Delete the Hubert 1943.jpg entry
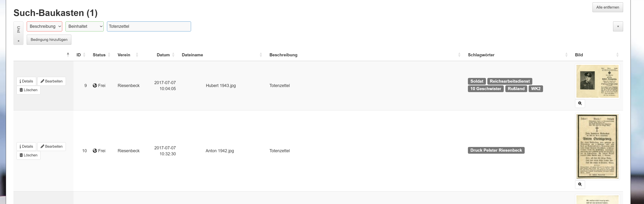This screenshot has width=644, height=204. click(x=29, y=90)
